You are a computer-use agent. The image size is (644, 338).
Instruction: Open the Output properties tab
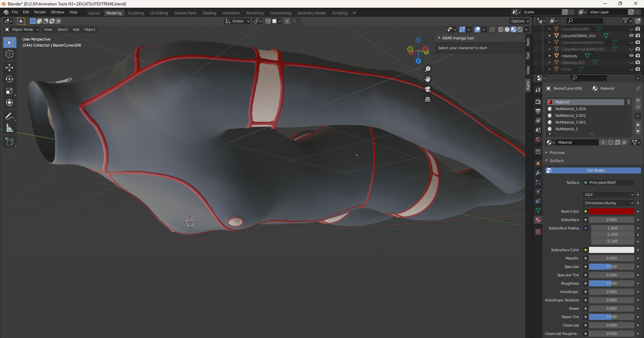[538, 111]
